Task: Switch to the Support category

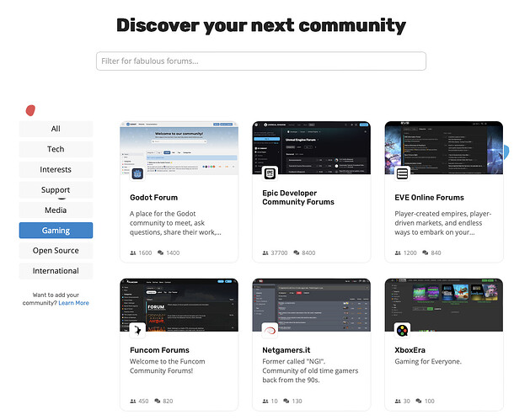Action: [56, 189]
